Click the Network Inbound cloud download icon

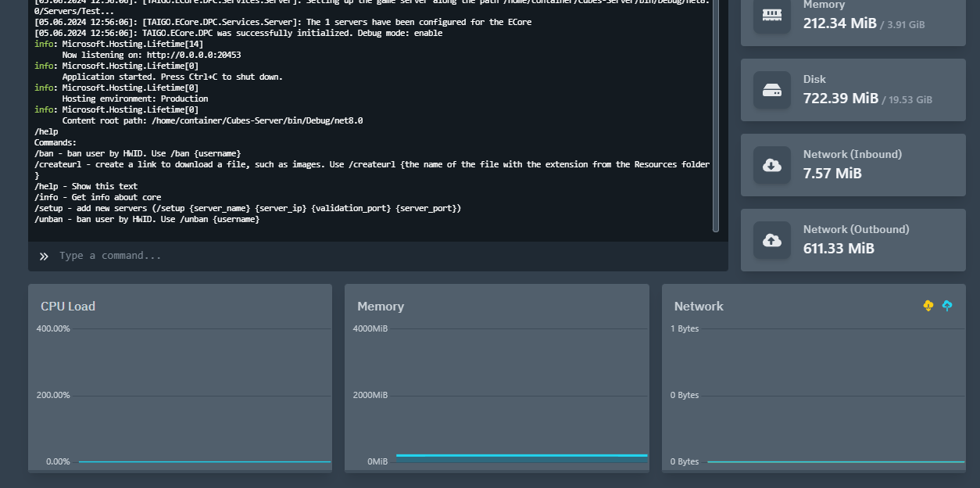(x=771, y=165)
